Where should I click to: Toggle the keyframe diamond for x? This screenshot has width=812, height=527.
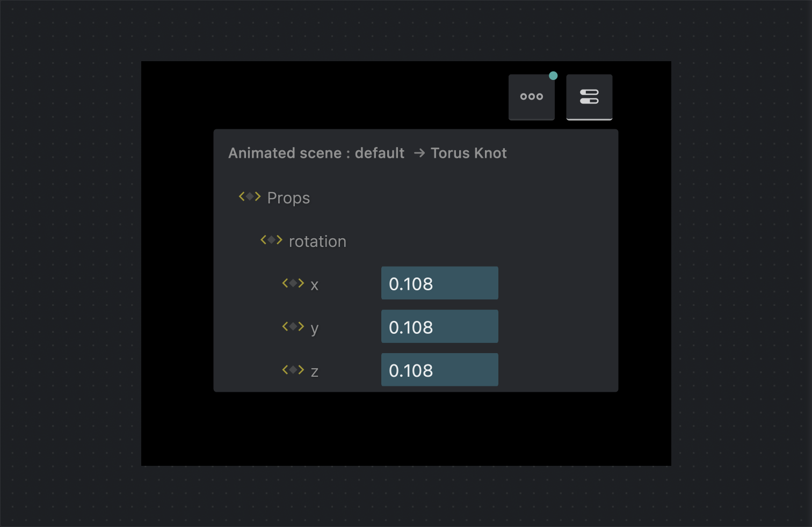[293, 283]
